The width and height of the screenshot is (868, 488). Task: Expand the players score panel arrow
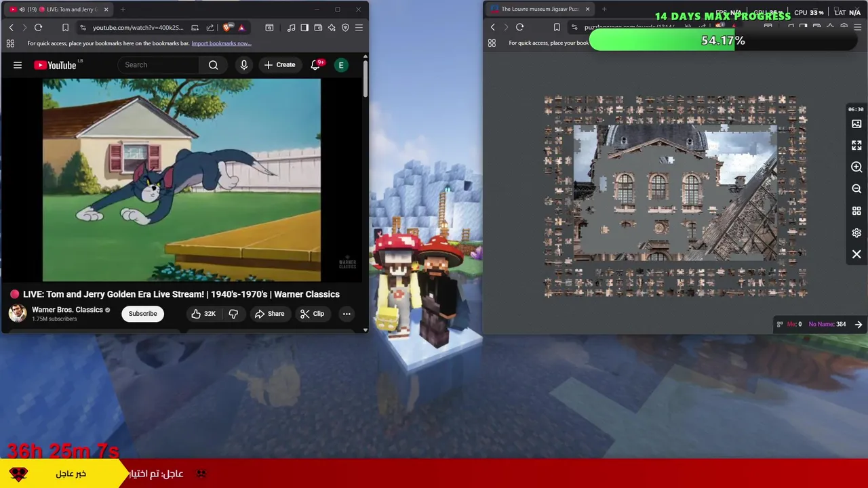coord(859,324)
